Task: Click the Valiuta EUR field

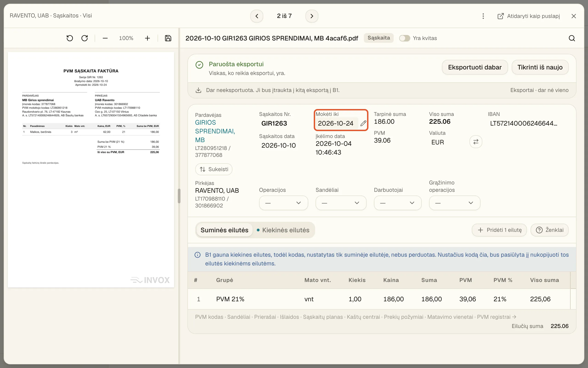Action: 438,142
